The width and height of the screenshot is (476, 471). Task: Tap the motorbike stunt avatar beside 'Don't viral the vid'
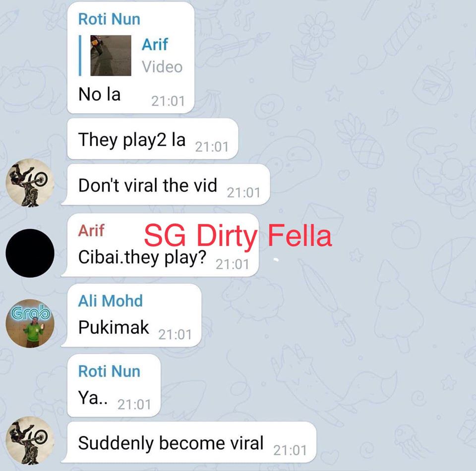[x=30, y=182]
